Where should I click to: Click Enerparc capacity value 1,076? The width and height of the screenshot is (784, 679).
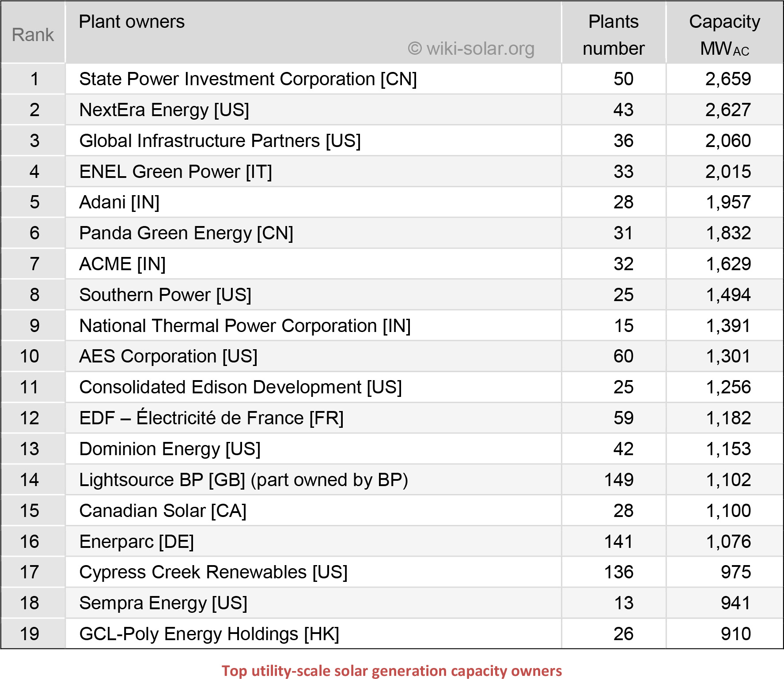tap(728, 542)
